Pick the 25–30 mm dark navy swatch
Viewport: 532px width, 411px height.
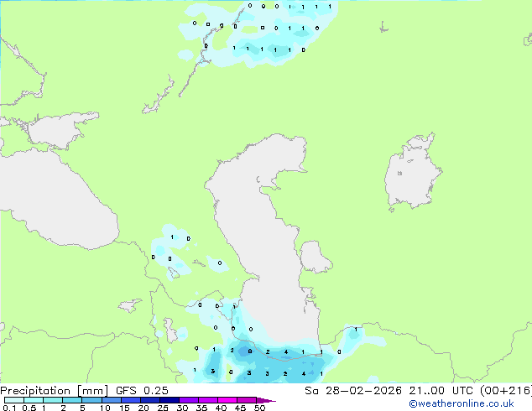click(x=170, y=400)
